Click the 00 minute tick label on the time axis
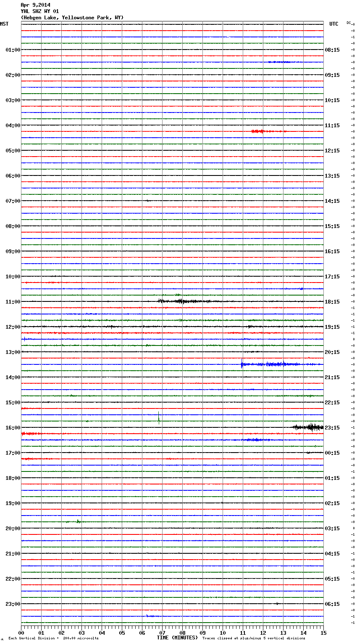This screenshot has width=357, height=644. click(21, 633)
